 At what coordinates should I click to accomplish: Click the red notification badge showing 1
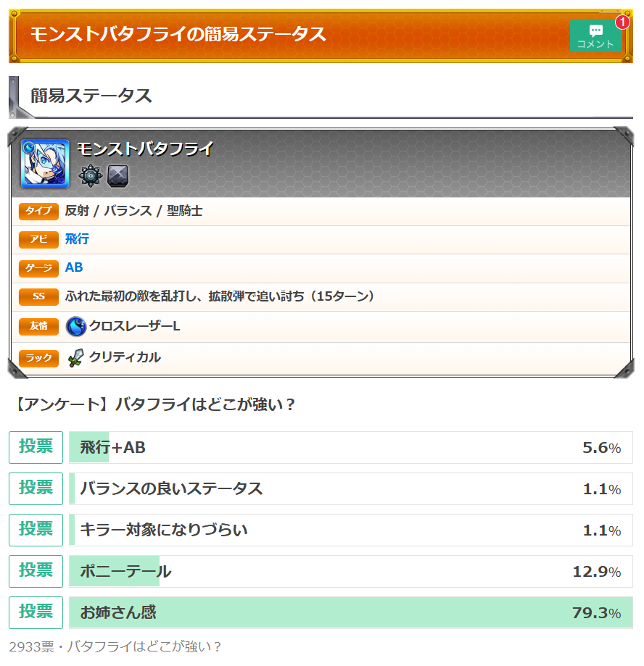pyautogui.click(x=623, y=22)
